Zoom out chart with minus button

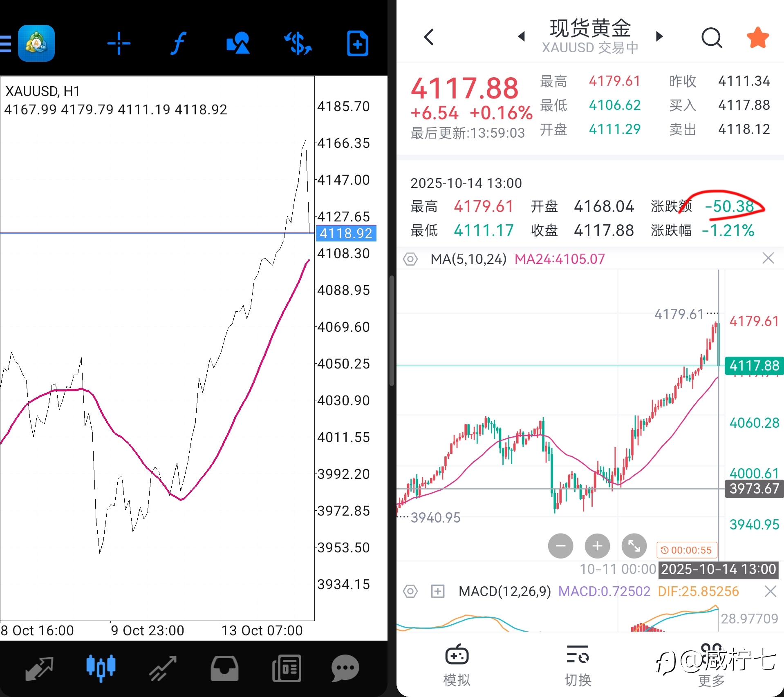point(560,546)
